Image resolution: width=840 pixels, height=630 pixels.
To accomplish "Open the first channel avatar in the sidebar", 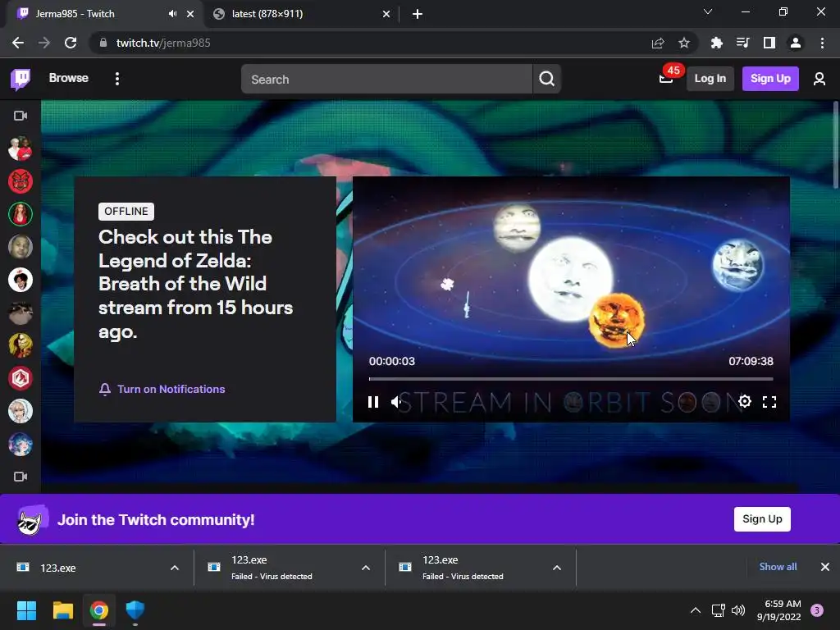I will [x=21, y=148].
